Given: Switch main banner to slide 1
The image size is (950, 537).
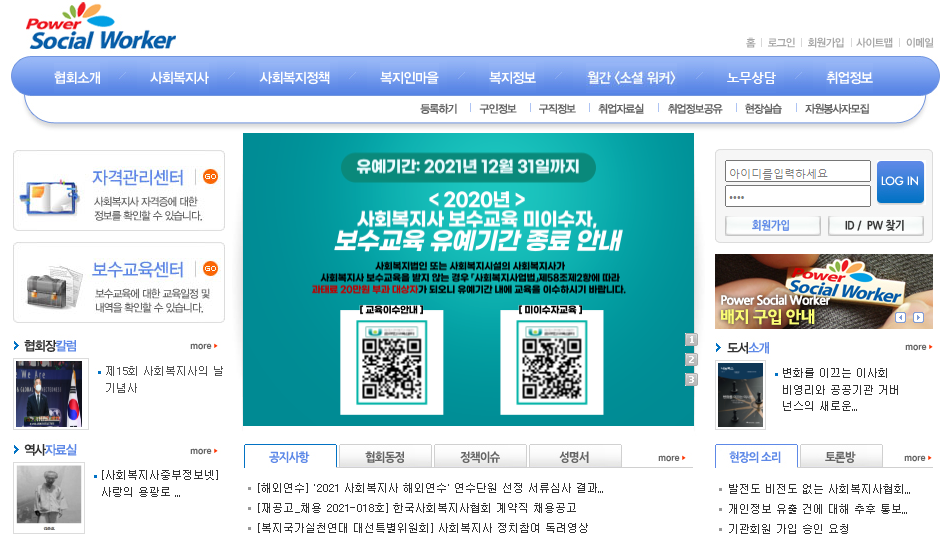Looking at the screenshot, I should coord(691,339).
